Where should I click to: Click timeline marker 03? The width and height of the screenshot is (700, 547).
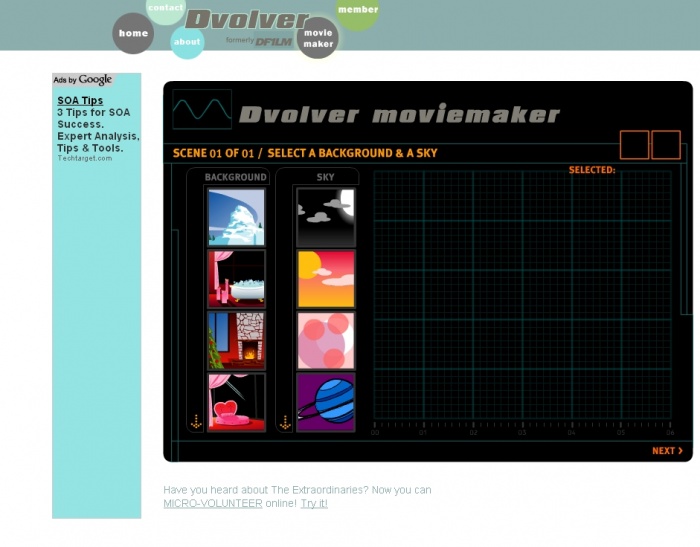pos(522,432)
